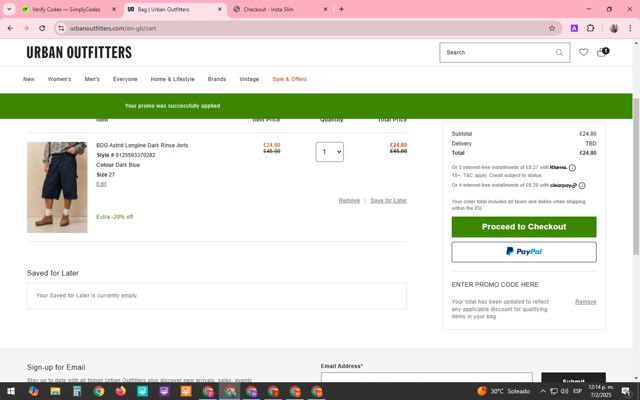Open the wishlist heart icon
Screen dimensions: 640x400
(x=583, y=52)
